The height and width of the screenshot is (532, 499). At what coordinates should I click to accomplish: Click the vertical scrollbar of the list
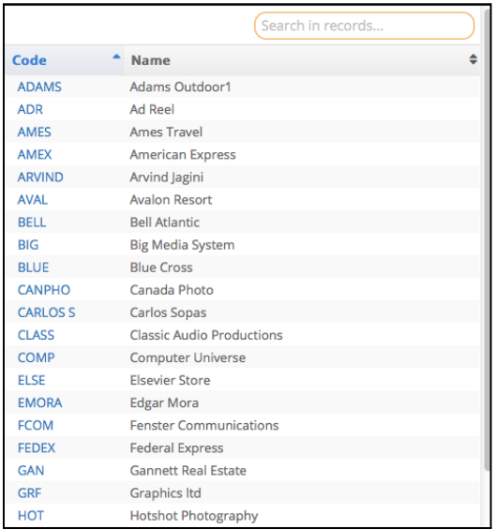pyautogui.click(x=487, y=239)
